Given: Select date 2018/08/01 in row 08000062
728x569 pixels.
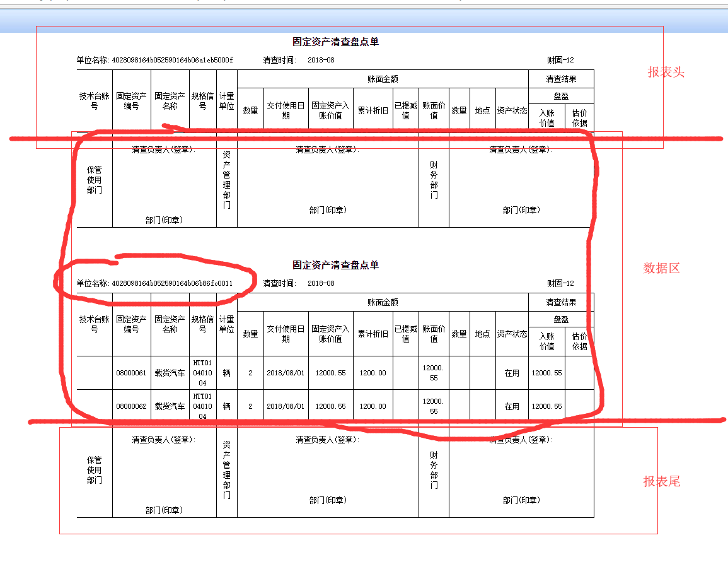Looking at the screenshot, I should click(x=286, y=406).
